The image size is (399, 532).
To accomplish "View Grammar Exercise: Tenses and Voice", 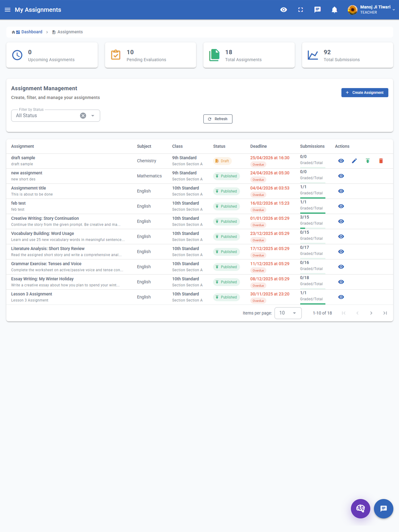I will (x=341, y=267).
